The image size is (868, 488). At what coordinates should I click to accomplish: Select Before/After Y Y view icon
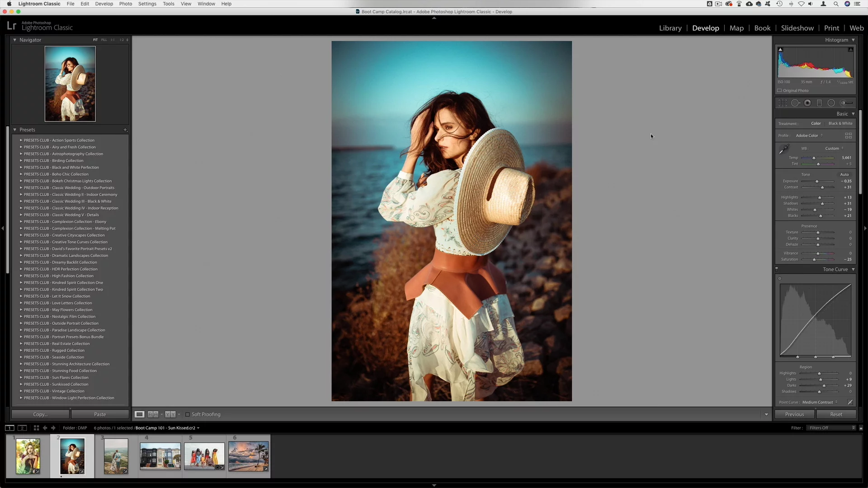click(x=170, y=414)
